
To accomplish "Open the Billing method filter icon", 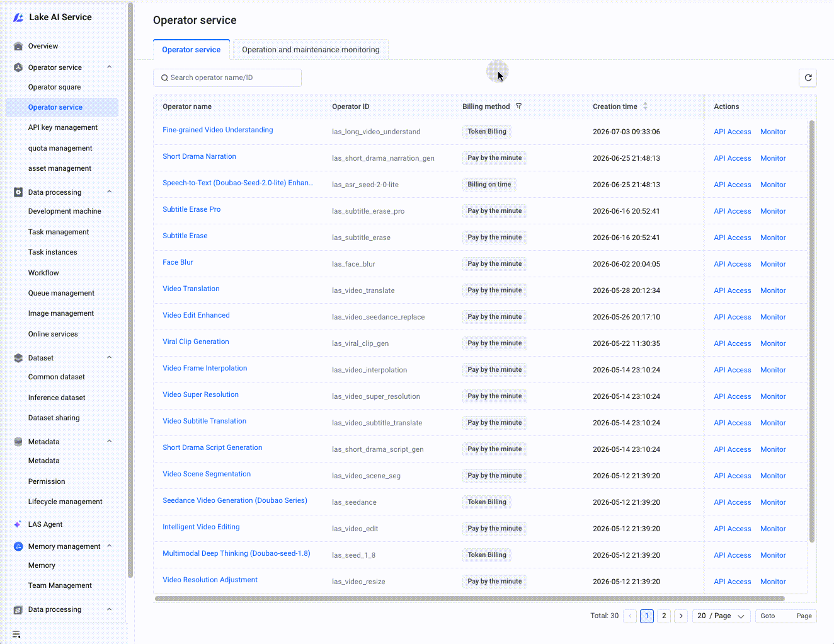I will pos(518,106).
